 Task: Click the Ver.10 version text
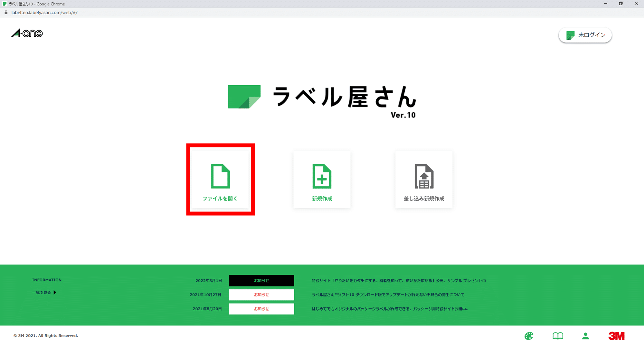tap(403, 115)
